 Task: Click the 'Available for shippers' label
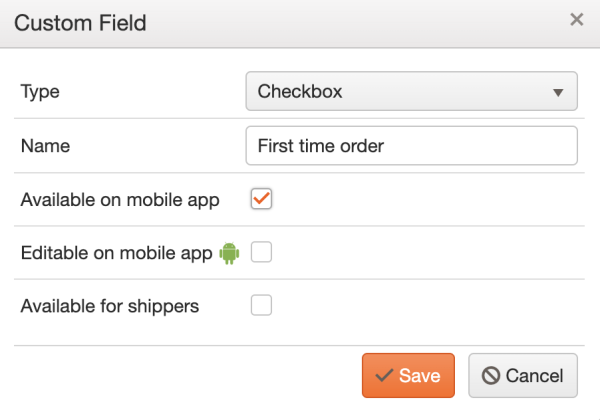click(110, 306)
